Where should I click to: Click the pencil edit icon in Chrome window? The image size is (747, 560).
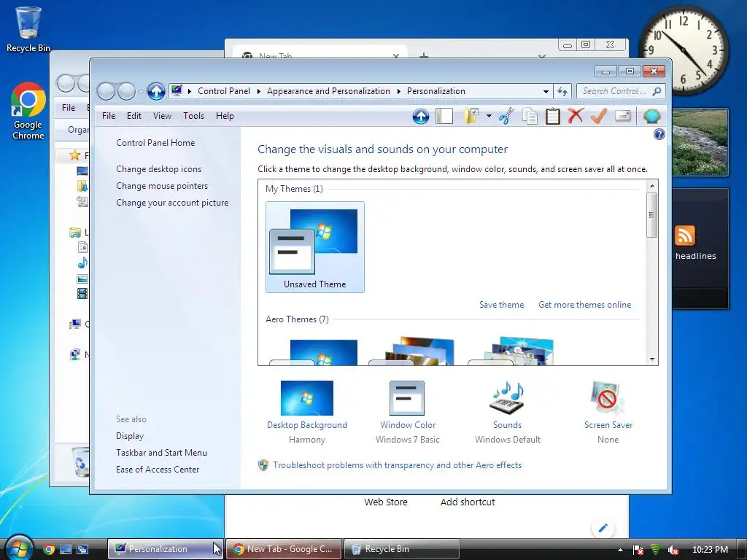point(603,528)
